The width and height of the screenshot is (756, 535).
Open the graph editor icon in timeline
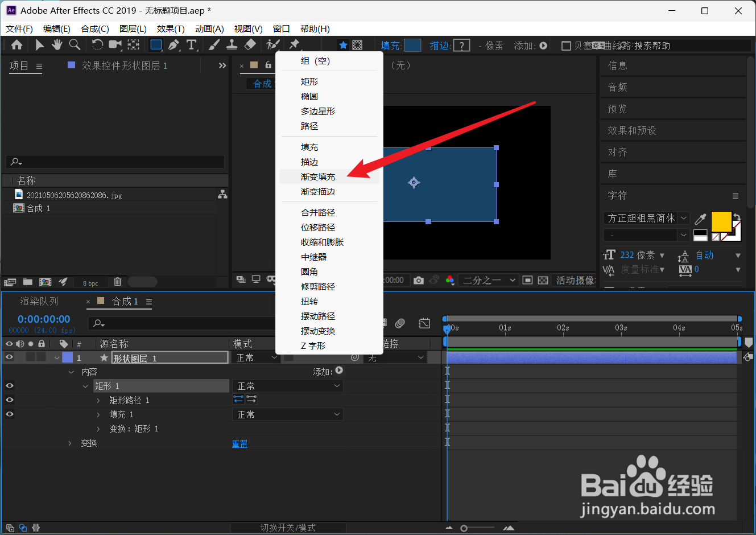pyautogui.click(x=424, y=323)
